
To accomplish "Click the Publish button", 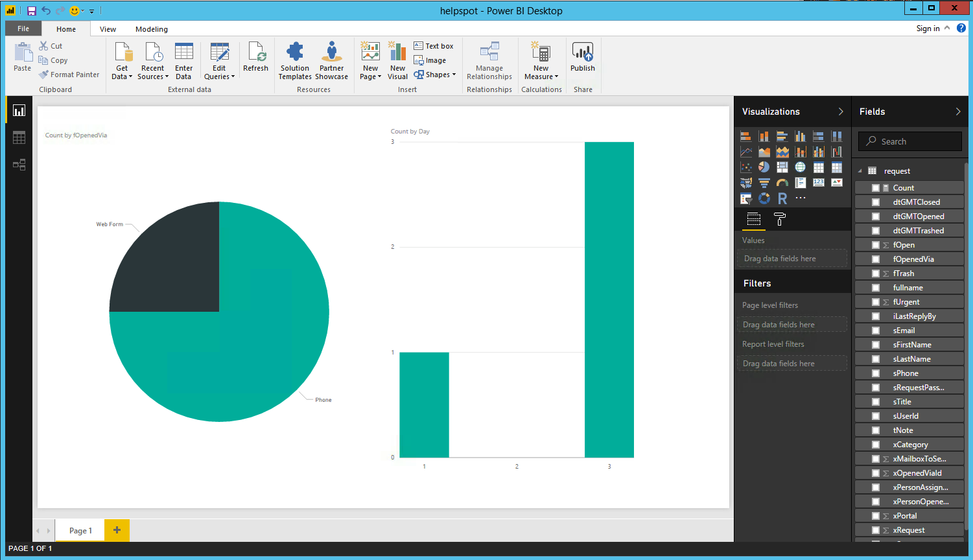I will pyautogui.click(x=583, y=57).
